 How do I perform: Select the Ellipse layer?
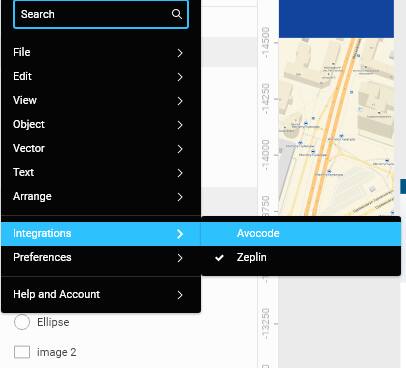53,322
